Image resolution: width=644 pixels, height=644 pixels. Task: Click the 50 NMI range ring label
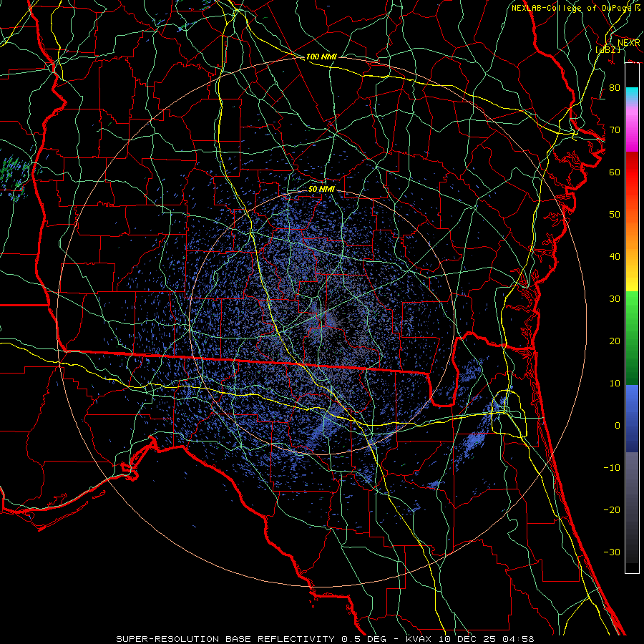click(321, 189)
